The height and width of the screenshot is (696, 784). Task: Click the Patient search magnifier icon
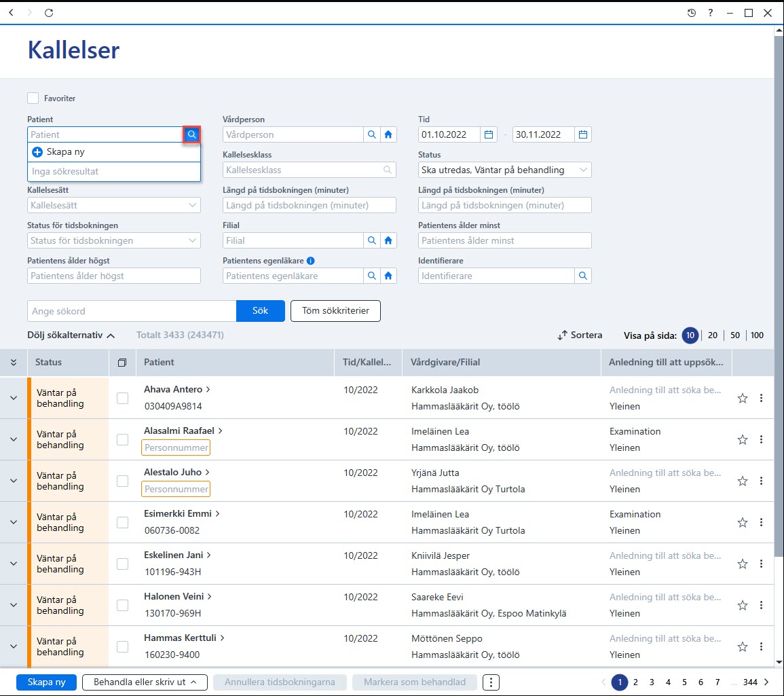(x=192, y=134)
